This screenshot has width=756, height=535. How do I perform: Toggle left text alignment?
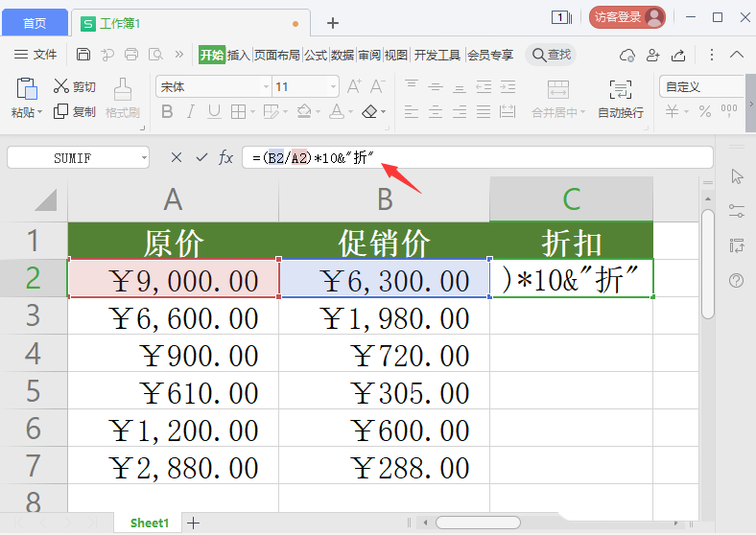[x=412, y=112]
